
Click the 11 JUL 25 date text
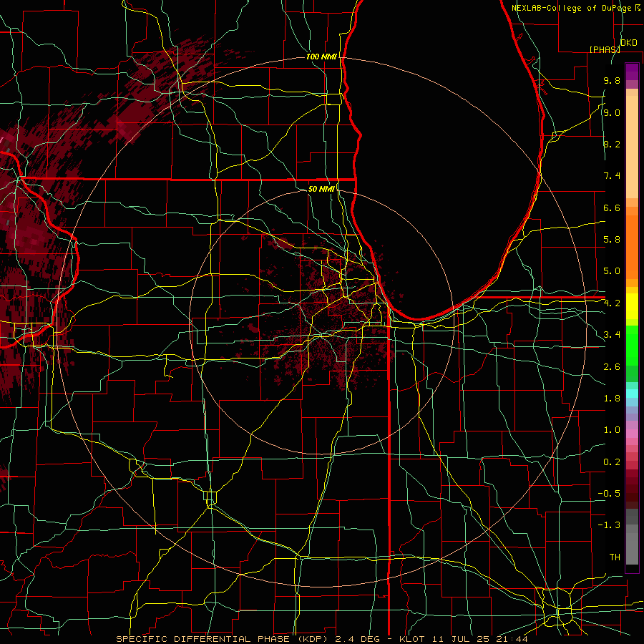click(x=461, y=639)
